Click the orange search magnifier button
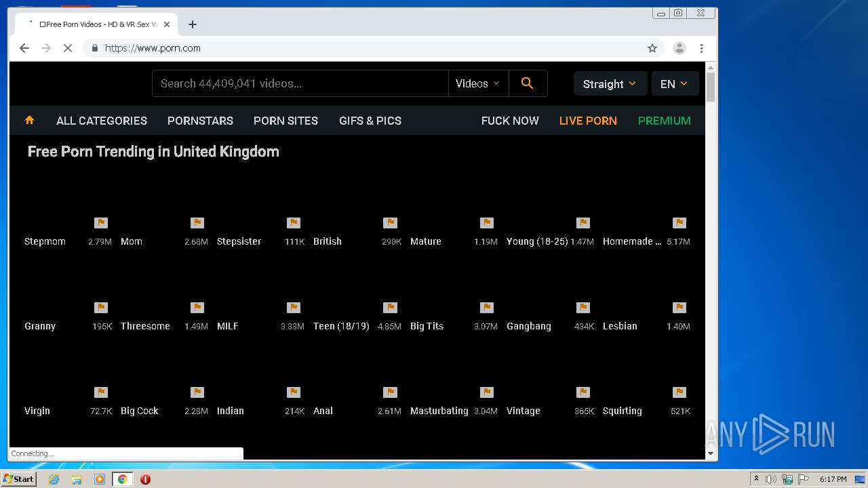Viewport: 868px width, 488px height. click(x=527, y=83)
